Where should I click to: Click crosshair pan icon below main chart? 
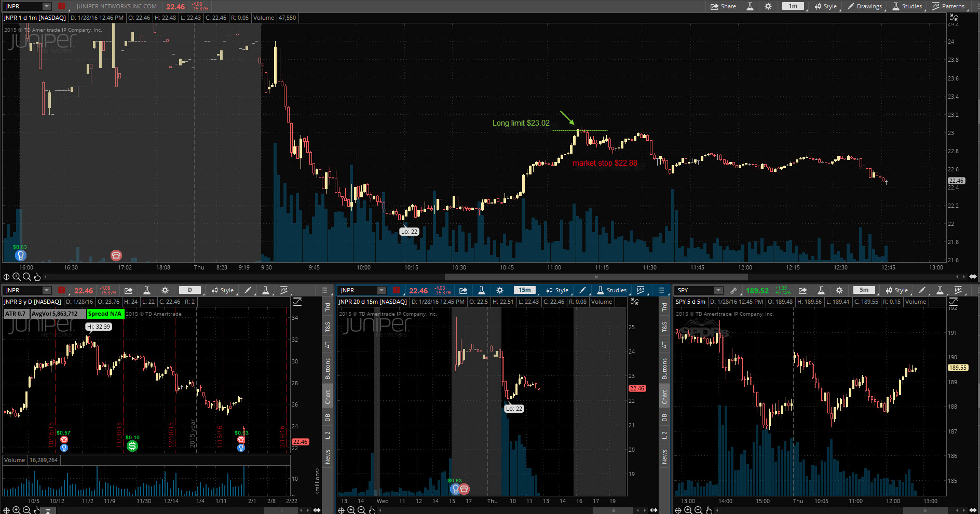click(7, 277)
